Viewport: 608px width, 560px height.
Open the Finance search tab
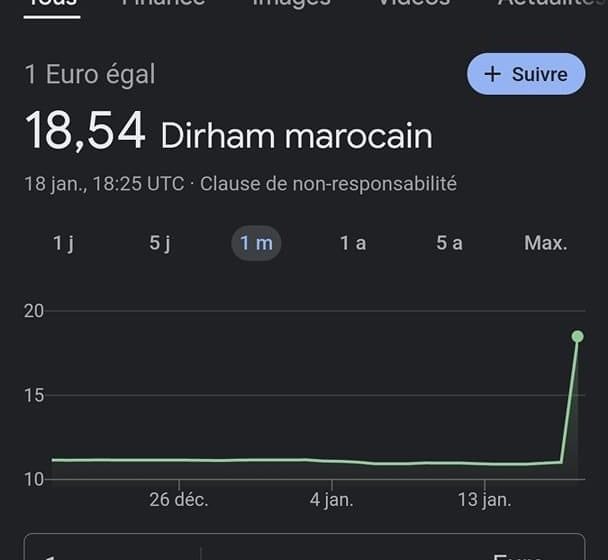pos(163,3)
